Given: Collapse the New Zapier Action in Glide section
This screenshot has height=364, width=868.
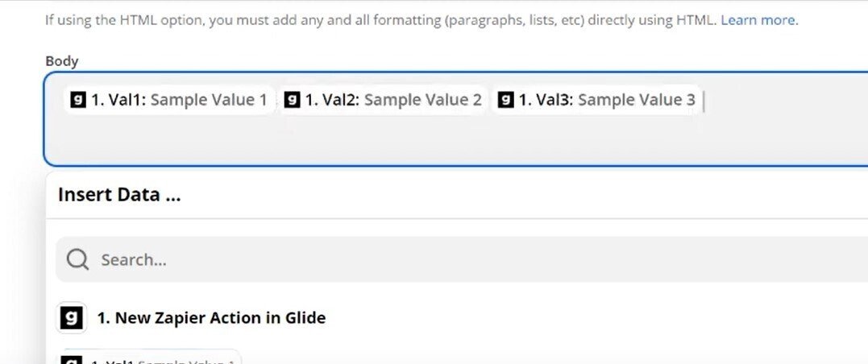Looking at the screenshot, I should pyautogui.click(x=211, y=318).
